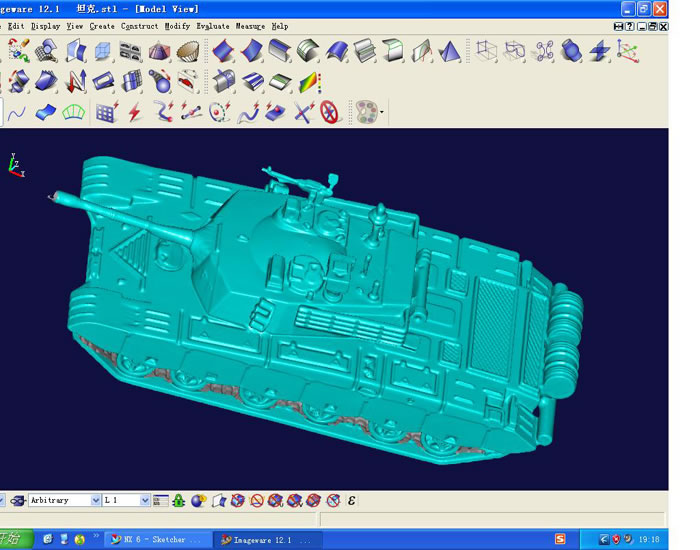Viewport: 700px width, 550px height.
Task: Open the Measure menu
Action: click(250, 26)
